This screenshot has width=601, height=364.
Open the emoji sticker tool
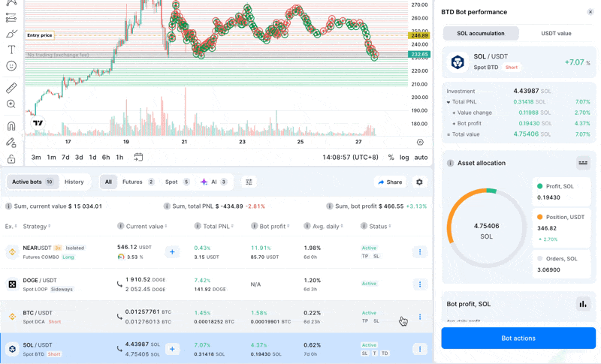tap(11, 67)
